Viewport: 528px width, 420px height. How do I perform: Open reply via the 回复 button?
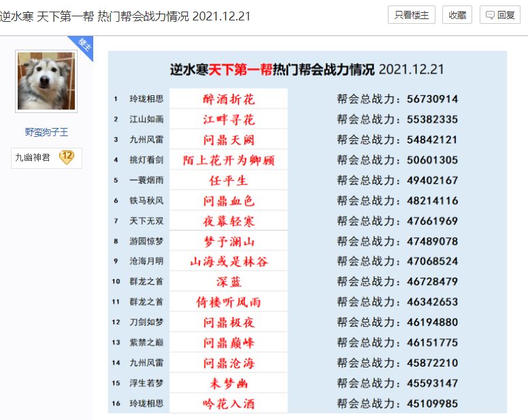(x=500, y=15)
